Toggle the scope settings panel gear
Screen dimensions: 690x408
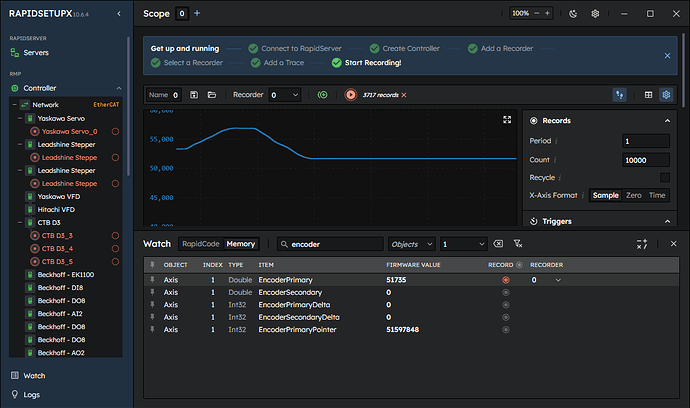pos(666,95)
